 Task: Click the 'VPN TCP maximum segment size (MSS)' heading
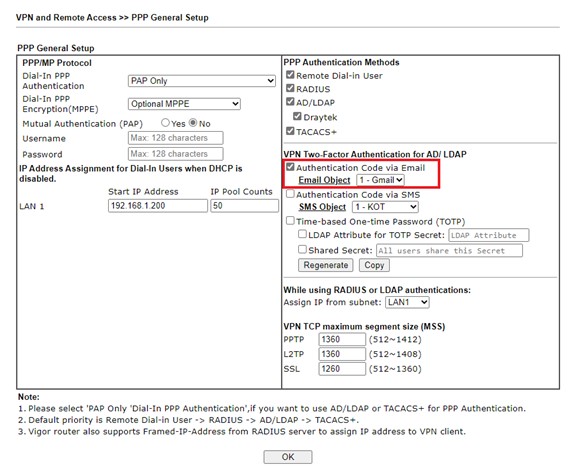pyautogui.click(x=364, y=327)
